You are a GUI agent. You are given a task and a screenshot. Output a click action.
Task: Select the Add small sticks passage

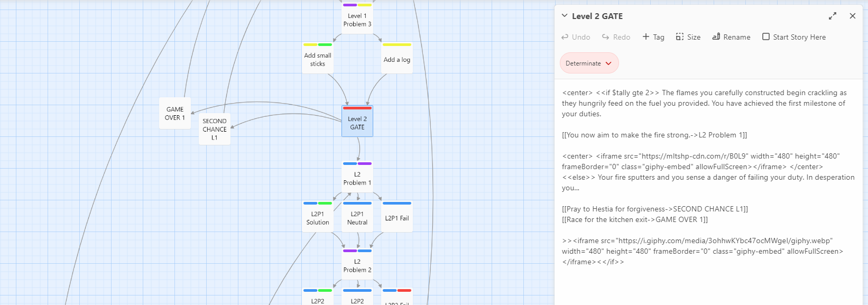pyautogui.click(x=318, y=58)
